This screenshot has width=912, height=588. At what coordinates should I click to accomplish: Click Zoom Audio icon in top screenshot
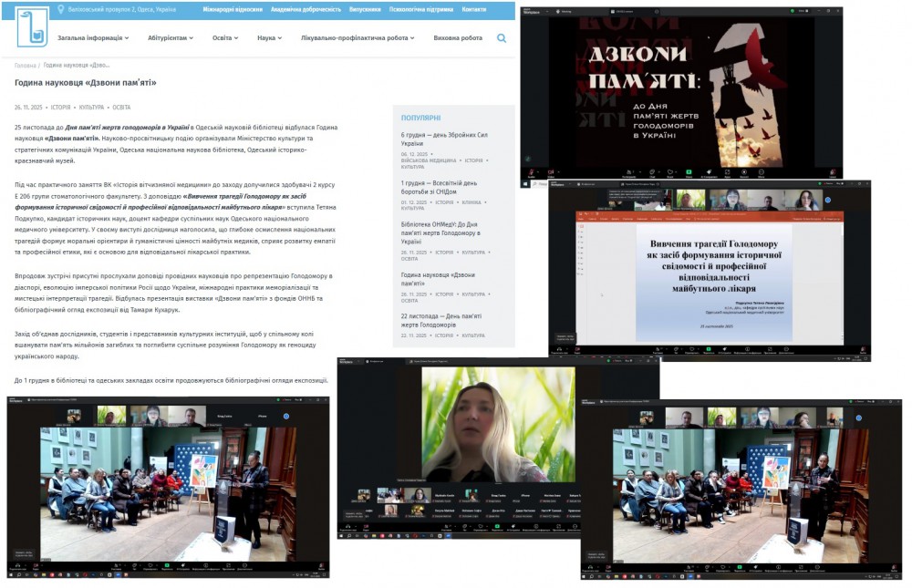[x=531, y=172]
